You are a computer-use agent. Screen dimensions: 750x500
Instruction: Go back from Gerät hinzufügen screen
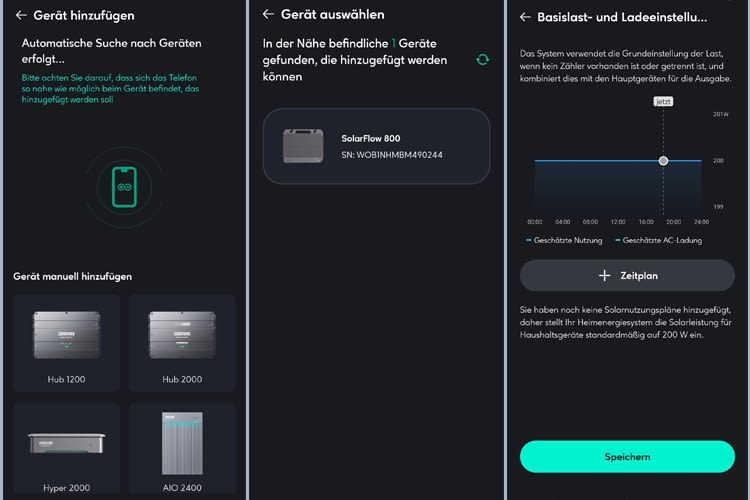[x=21, y=15]
